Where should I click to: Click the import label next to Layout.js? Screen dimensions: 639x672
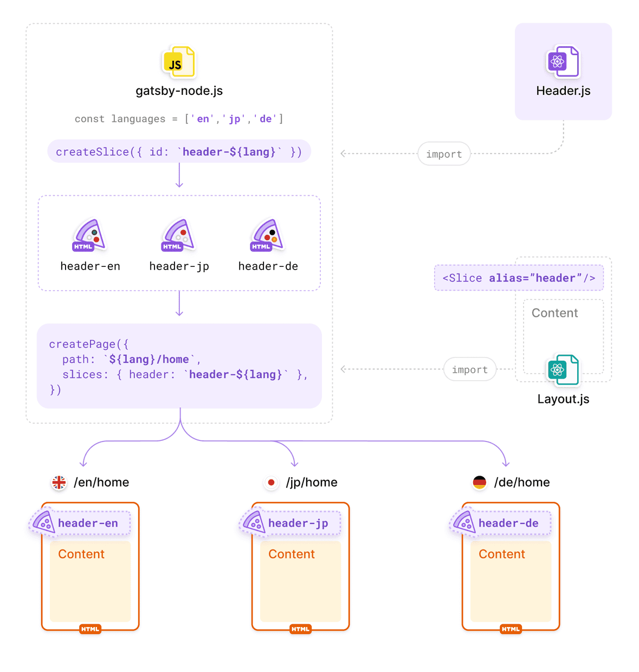[469, 369]
